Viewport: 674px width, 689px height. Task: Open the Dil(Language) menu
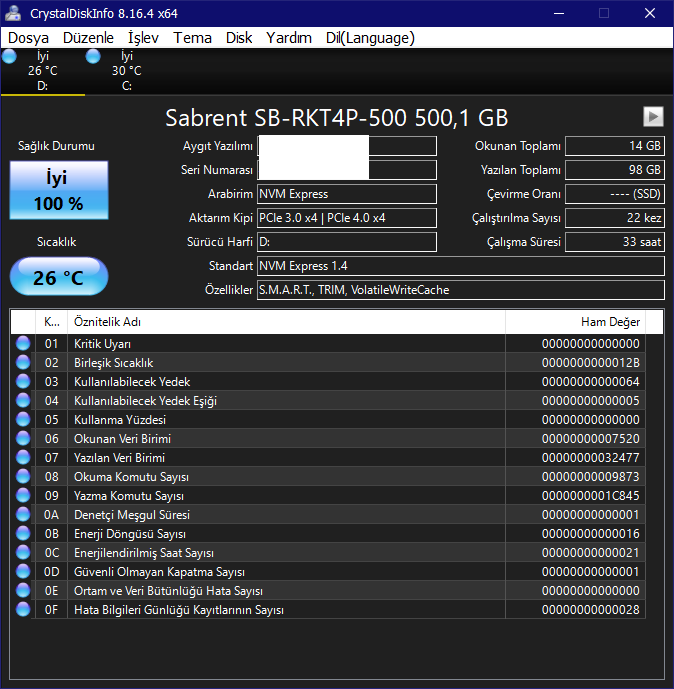(369, 38)
